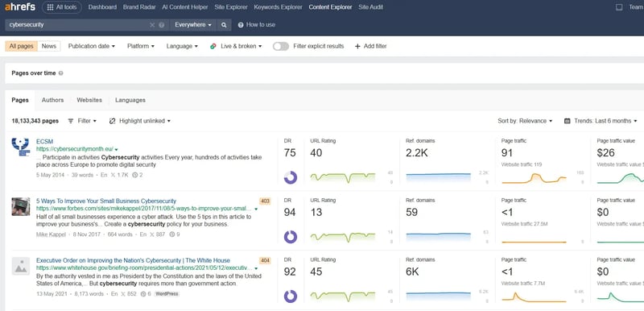Click the Page traffic 91 trend chart
644x311 pixels.
pos(534,177)
